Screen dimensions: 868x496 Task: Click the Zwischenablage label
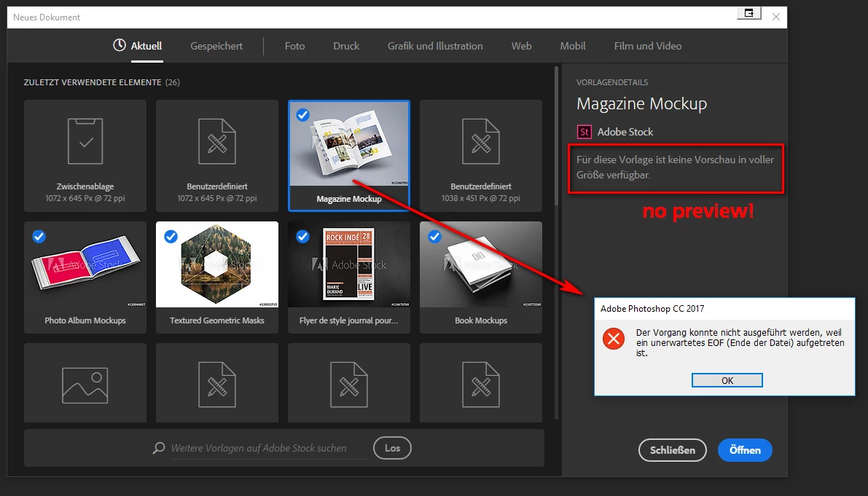click(x=85, y=186)
